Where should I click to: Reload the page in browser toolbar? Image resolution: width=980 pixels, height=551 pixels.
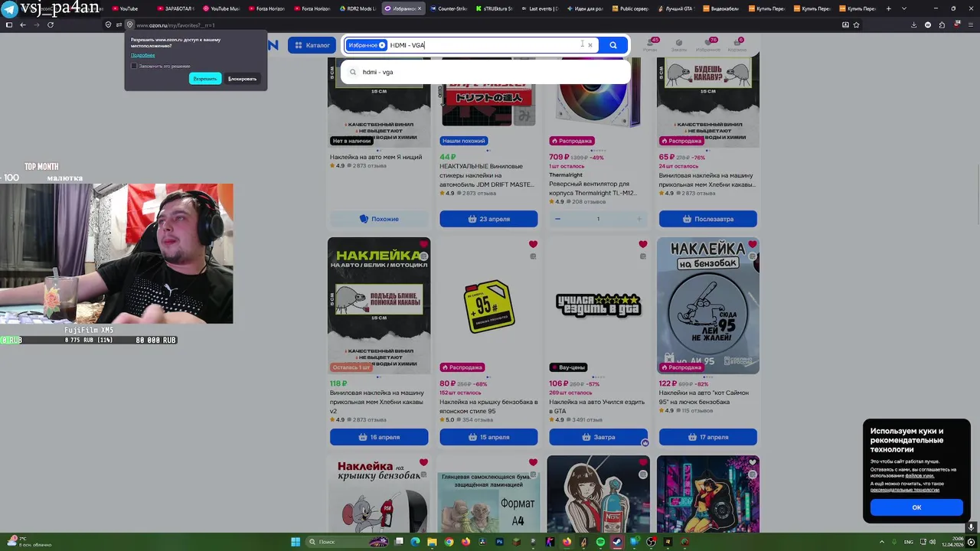coord(51,24)
